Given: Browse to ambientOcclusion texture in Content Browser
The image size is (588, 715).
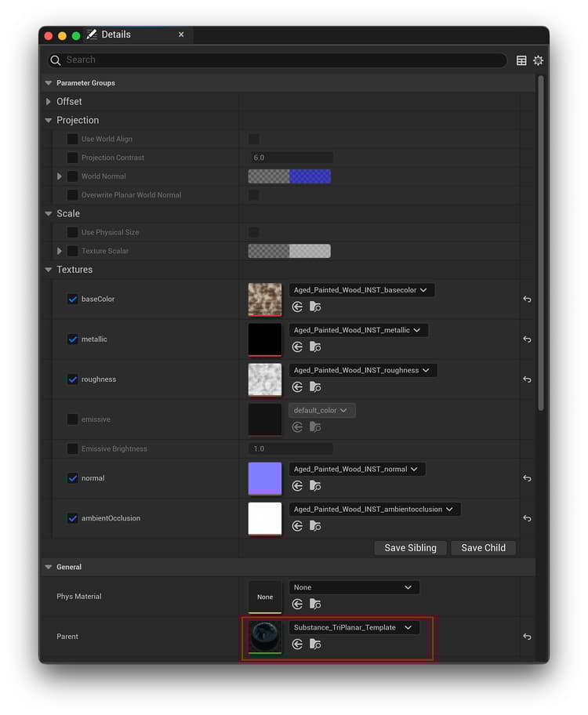Looking at the screenshot, I should (315, 526).
